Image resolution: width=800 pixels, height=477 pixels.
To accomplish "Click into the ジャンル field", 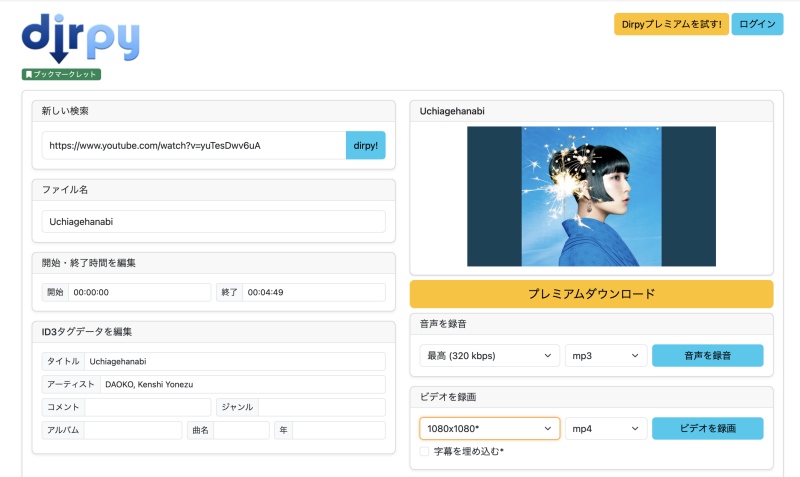I will coord(322,407).
